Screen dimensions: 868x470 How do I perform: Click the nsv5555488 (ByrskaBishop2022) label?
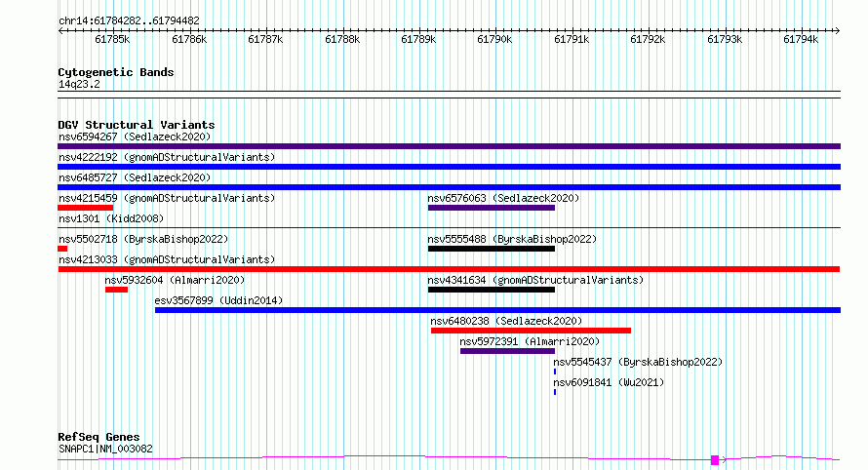pyautogui.click(x=512, y=239)
